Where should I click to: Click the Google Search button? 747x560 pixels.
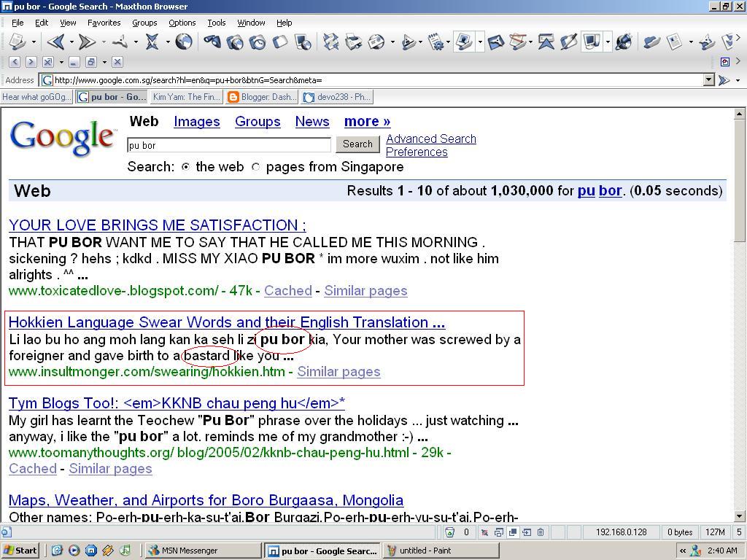(x=357, y=144)
